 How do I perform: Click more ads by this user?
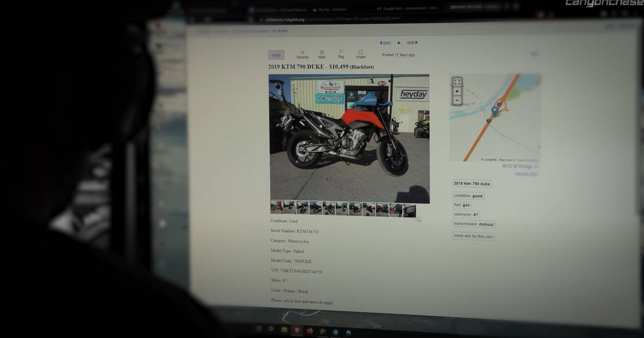pyautogui.click(x=473, y=236)
